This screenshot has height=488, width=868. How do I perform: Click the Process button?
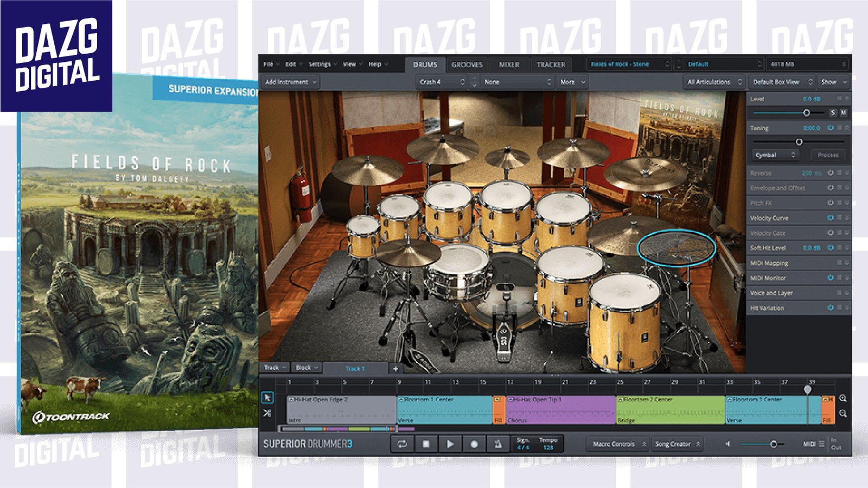tap(828, 155)
